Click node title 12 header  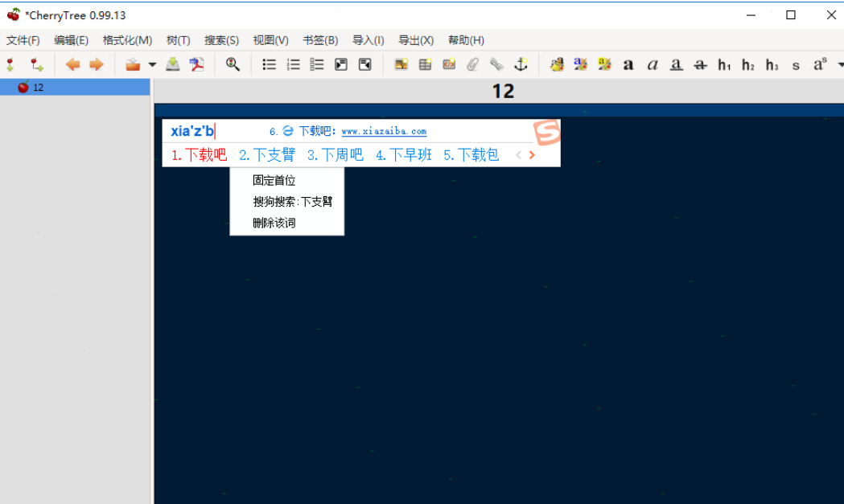pos(504,91)
